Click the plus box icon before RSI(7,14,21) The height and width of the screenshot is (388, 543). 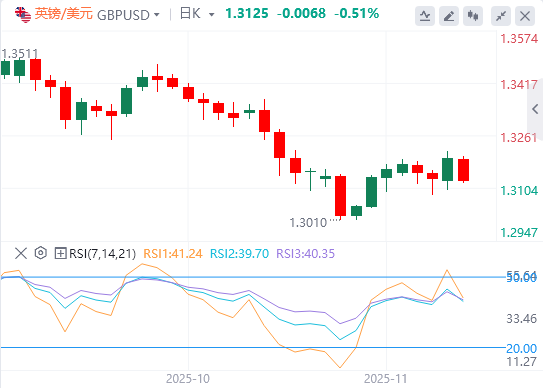point(61,254)
